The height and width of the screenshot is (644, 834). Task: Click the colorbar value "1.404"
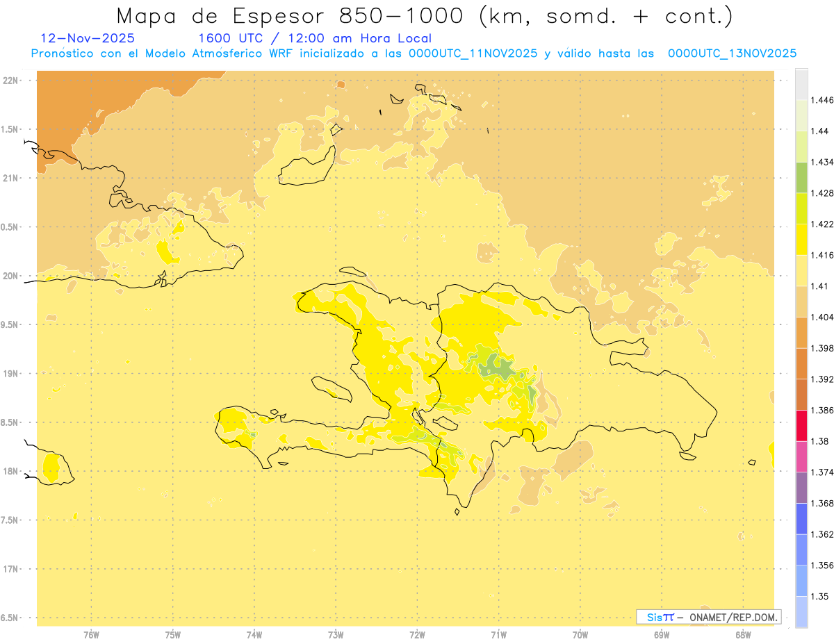click(821, 317)
